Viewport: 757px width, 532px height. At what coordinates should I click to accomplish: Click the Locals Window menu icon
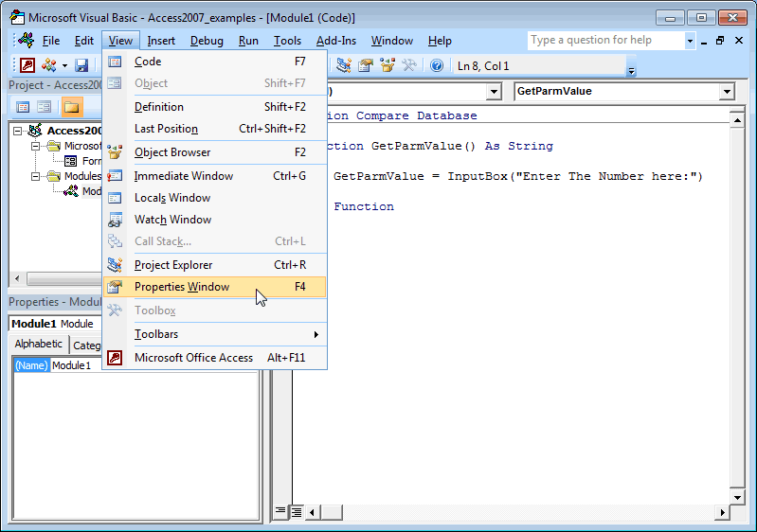(x=115, y=198)
